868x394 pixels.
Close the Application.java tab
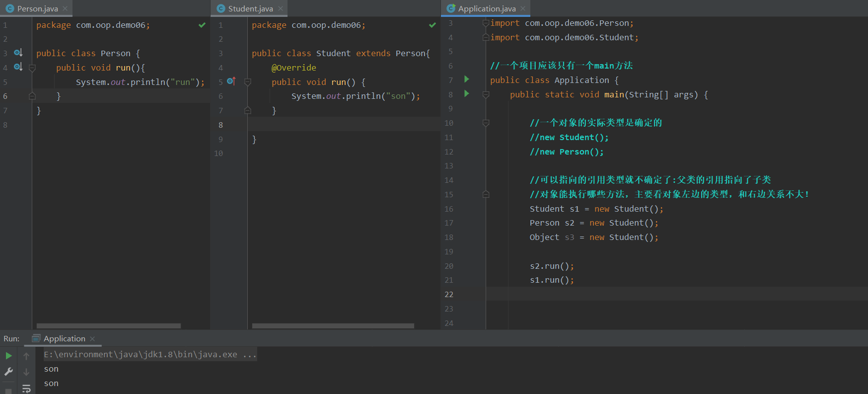click(523, 8)
